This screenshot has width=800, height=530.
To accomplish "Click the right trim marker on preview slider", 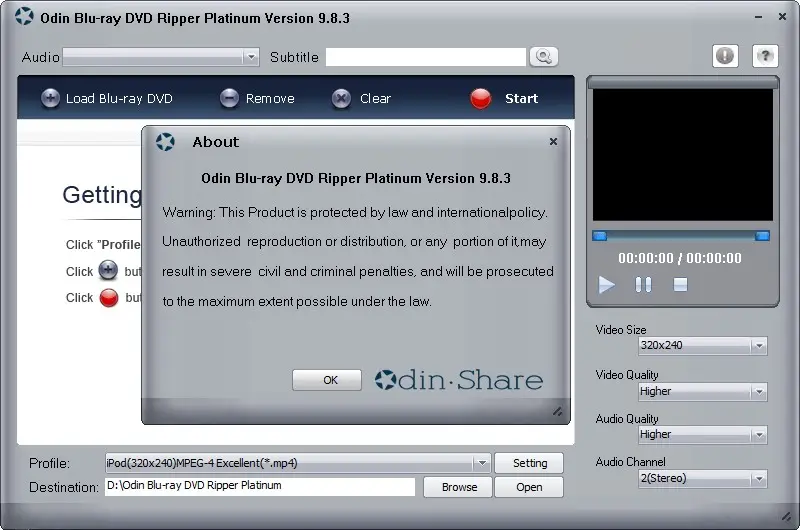I will (762, 236).
